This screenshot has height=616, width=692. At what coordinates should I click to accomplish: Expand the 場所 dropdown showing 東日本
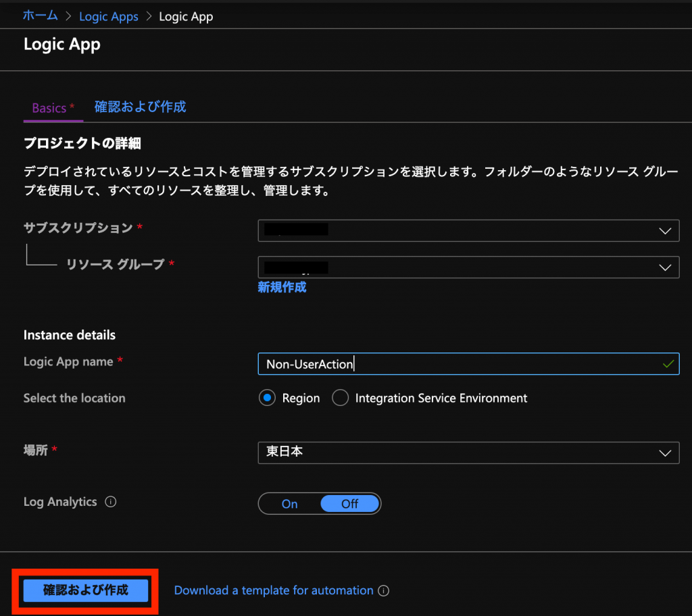(x=468, y=453)
